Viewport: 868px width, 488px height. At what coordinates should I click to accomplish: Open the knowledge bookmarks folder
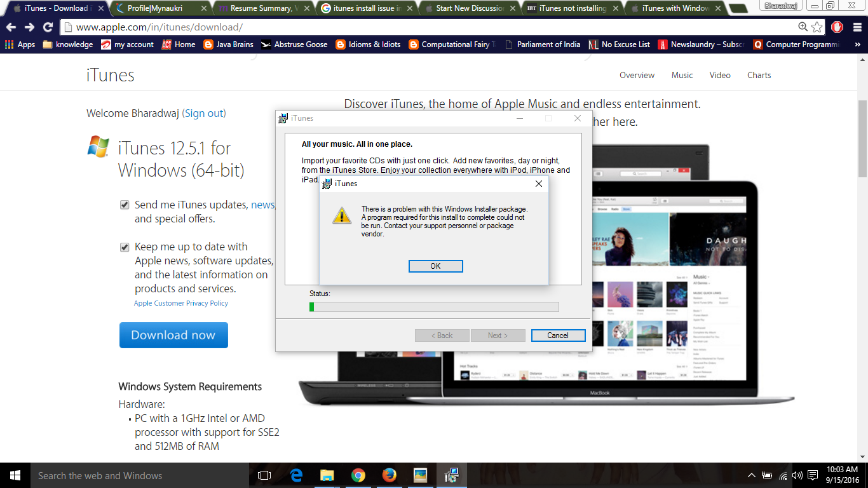(x=68, y=44)
